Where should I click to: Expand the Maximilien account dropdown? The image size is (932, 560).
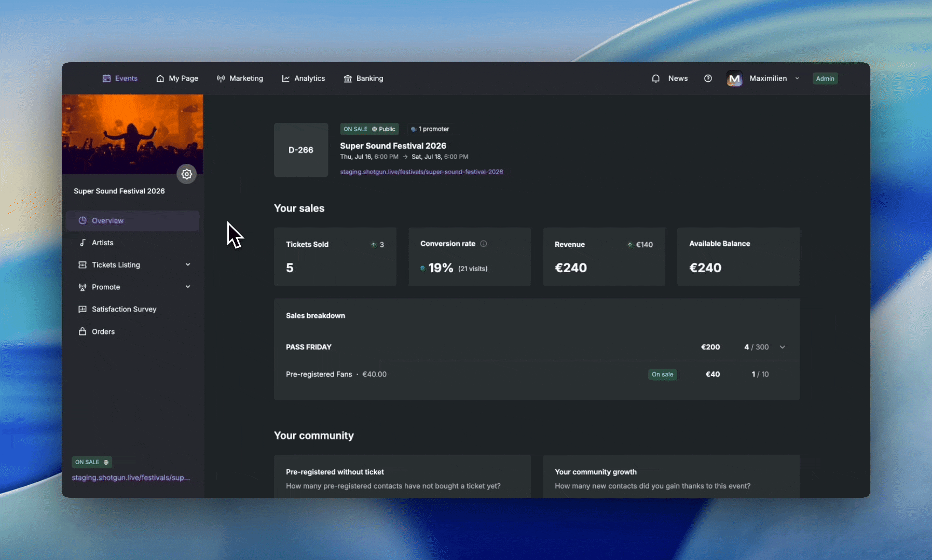click(x=797, y=78)
